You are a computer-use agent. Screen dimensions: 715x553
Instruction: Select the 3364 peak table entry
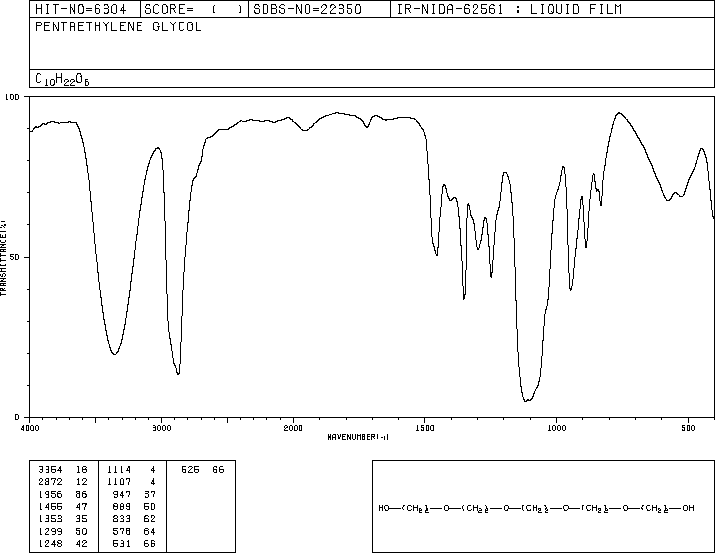[x=63, y=470]
